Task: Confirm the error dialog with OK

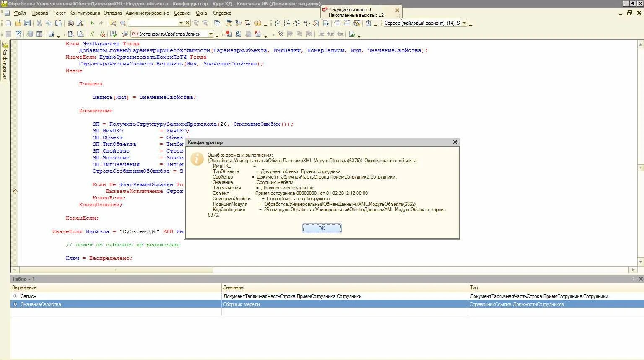Action: pos(322,228)
